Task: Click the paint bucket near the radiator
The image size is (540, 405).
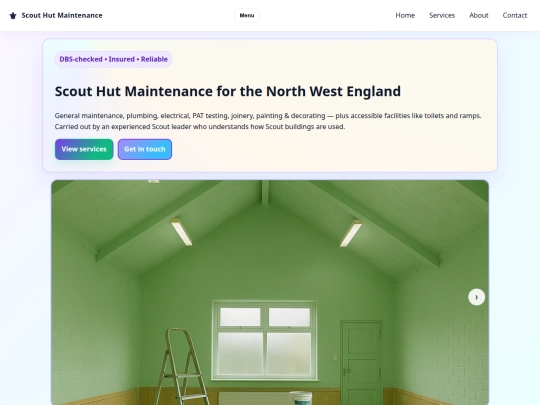Action: [301, 398]
